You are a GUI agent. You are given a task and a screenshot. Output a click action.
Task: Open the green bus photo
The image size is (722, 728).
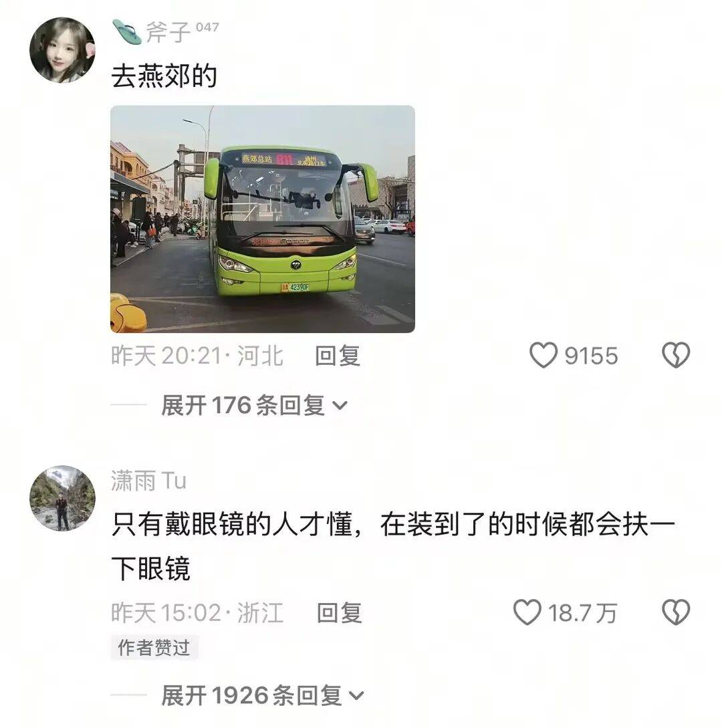tap(262, 219)
